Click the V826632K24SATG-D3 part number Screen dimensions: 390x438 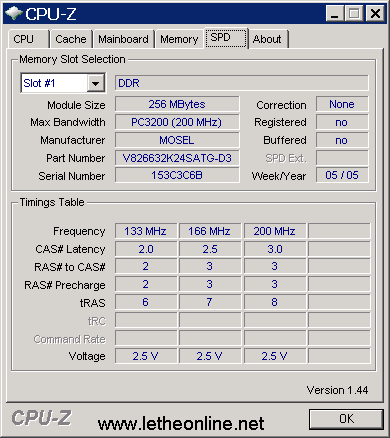(x=177, y=158)
